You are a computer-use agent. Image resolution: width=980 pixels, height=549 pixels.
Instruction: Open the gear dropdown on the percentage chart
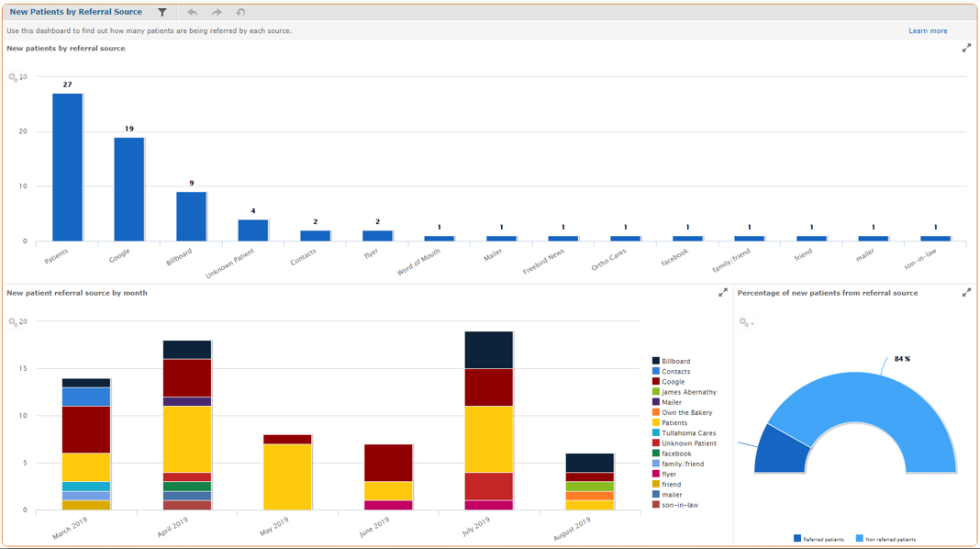(746, 322)
